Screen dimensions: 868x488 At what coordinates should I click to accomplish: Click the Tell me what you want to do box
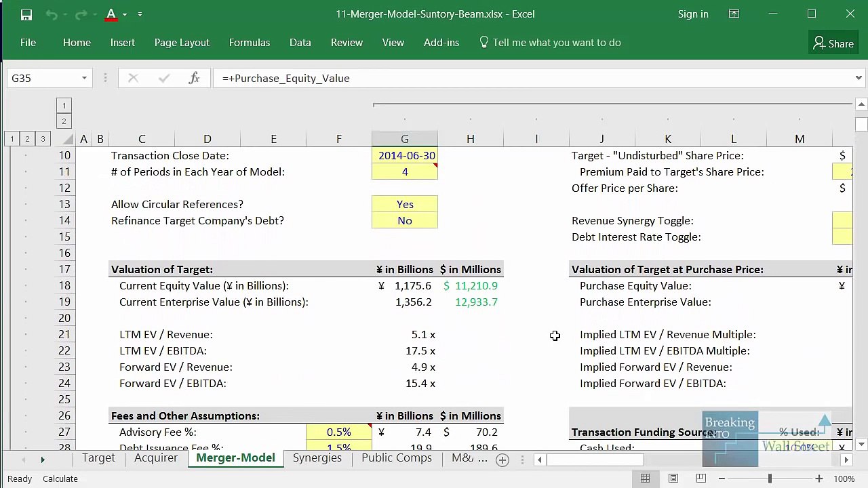click(x=550, y=43)
